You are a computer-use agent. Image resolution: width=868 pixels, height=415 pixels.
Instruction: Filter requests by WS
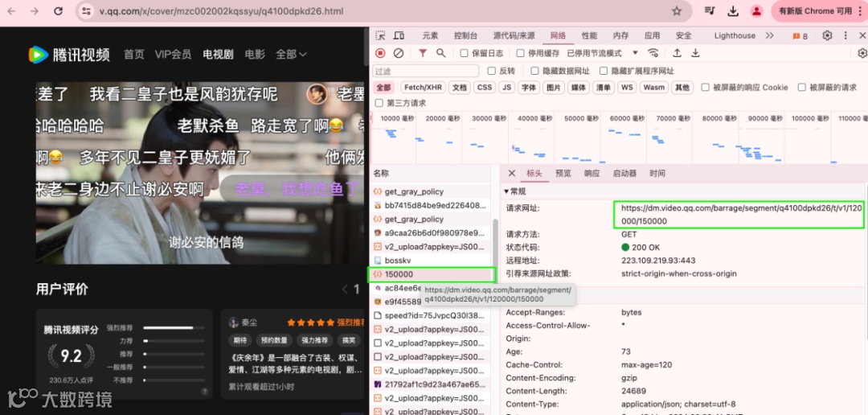pyautogui.click(x=627, y=88)
